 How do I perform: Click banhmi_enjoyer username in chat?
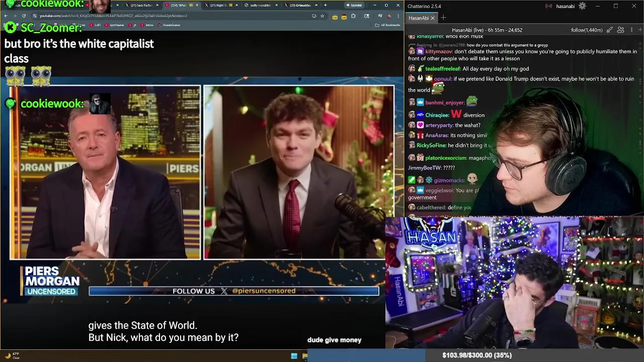click(445, 103)
